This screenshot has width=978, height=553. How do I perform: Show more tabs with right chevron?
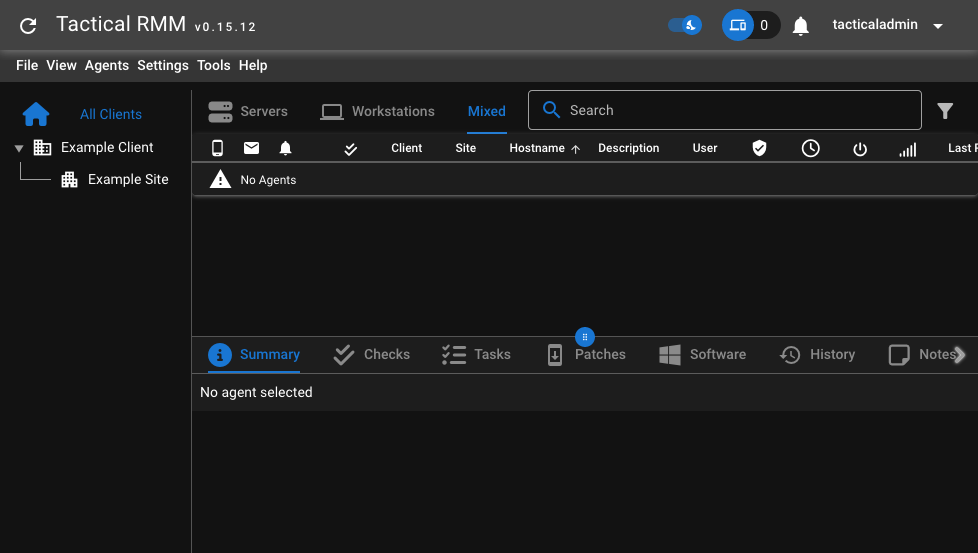click(x=961, y=355)
